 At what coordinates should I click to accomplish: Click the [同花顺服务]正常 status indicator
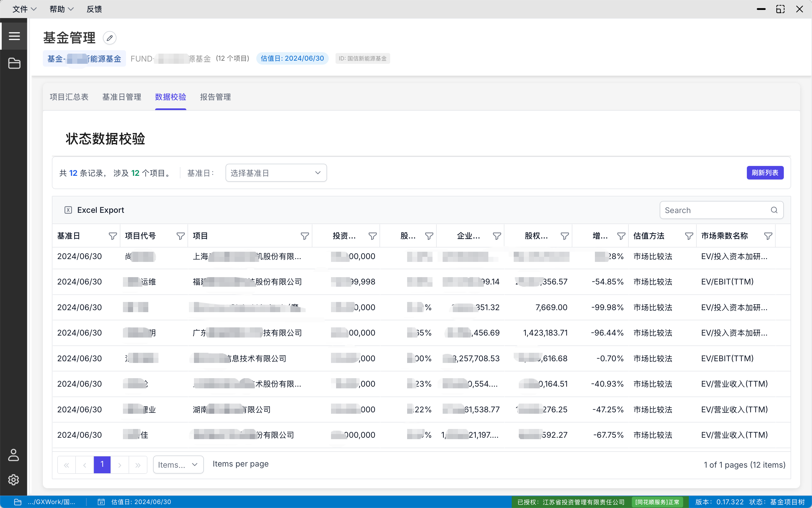657,502
